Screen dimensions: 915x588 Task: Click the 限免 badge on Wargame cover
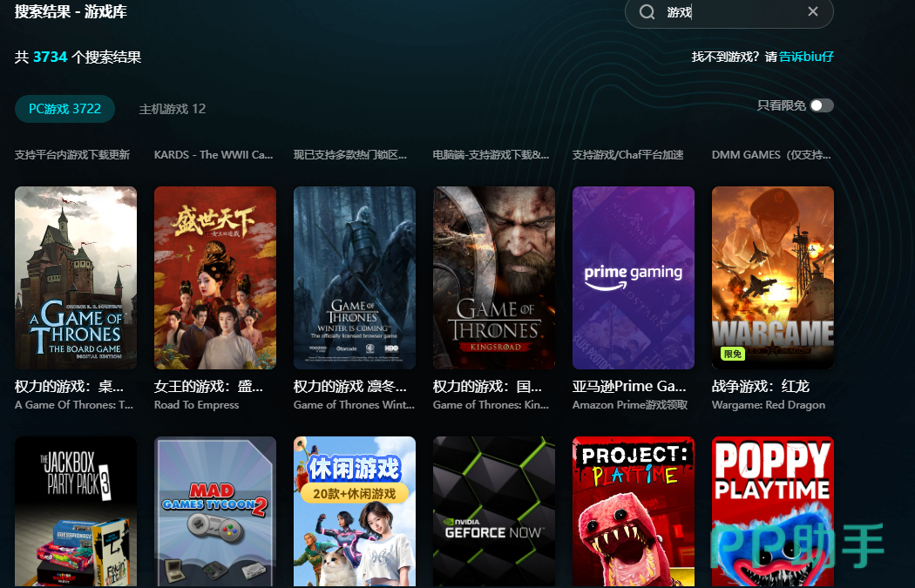(732, 354)
